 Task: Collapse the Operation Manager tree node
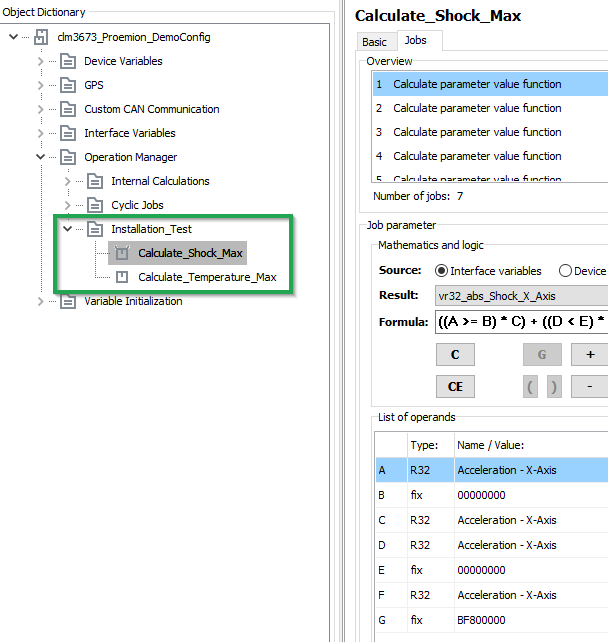(40, 157)
